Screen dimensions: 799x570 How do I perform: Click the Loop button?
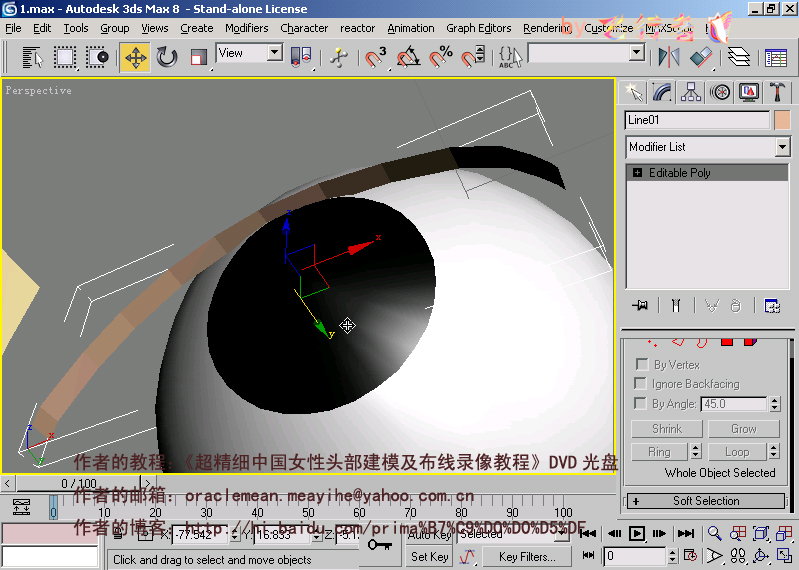(737, 452)
